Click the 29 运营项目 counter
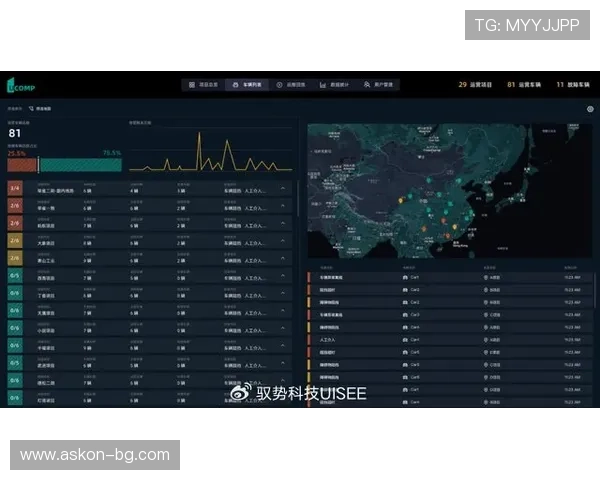The height and width of the screenshot is (480, 600). click(x=476, y=85)
